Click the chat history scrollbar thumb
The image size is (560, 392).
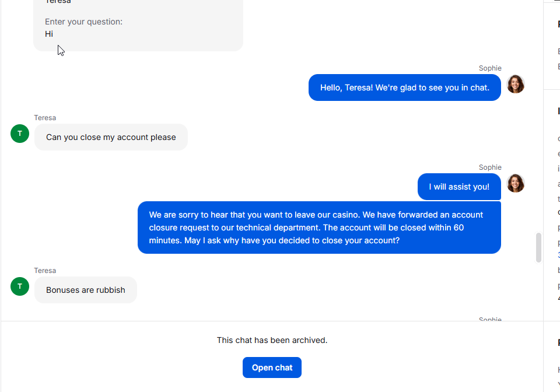(x=538, y=247)
